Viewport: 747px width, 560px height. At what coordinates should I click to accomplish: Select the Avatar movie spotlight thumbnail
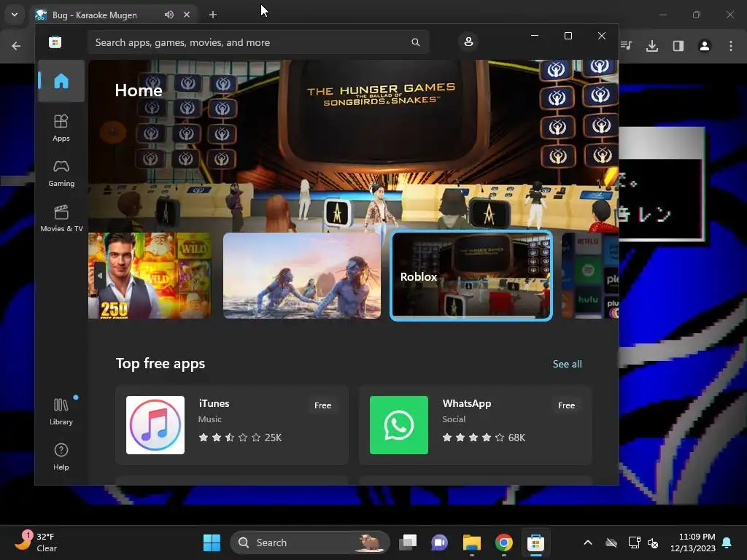coord(302,275)
